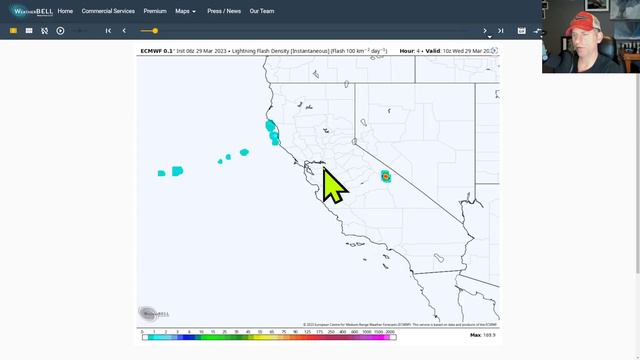The height and width of the screenshot is (360, 640).
Task: Click the presenter webcam thumbnail
Action: [x=591, y=36]
